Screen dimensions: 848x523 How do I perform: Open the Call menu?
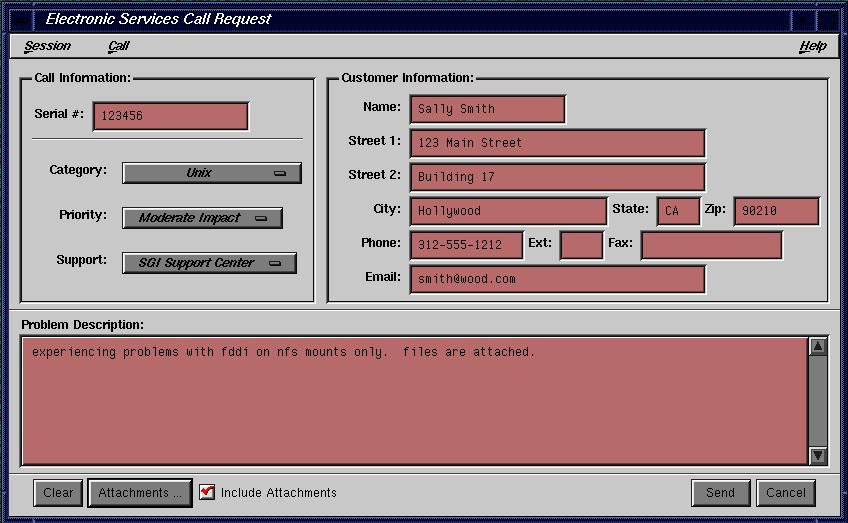pos(118,46)
